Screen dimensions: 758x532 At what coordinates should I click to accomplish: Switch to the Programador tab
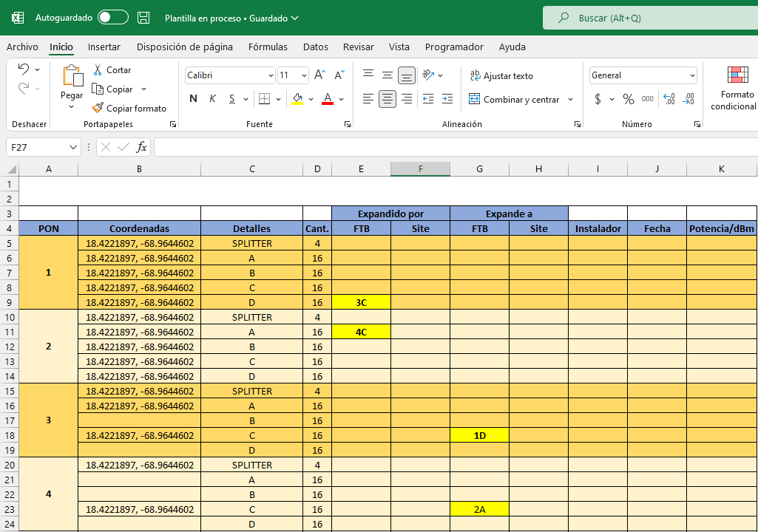(454, 47)
